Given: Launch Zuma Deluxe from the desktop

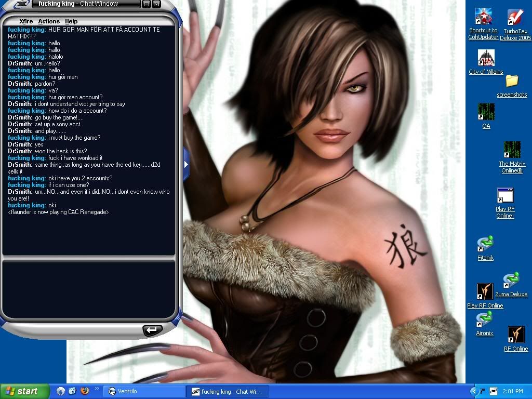Looking at the screenshot, I should (511, 281).
